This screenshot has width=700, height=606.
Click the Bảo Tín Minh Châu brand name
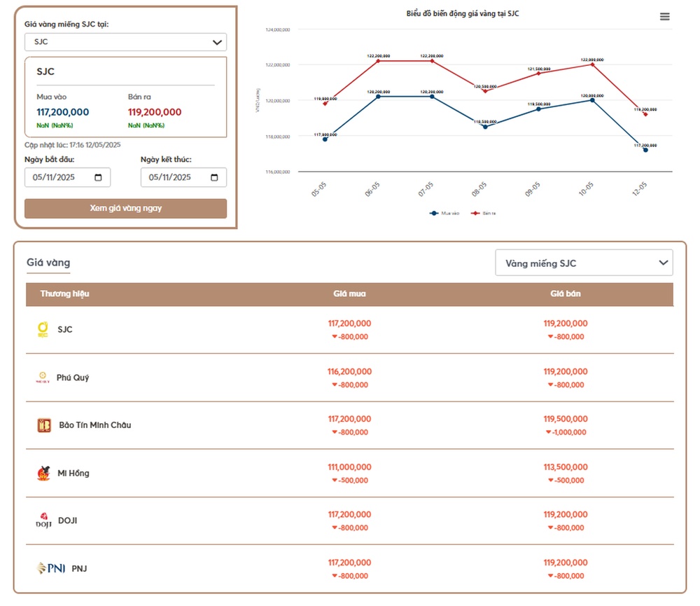(x=95, y=425)
